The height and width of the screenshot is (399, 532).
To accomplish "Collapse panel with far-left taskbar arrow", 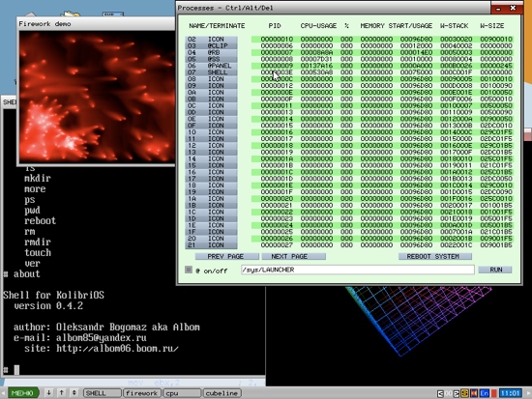I will click(x=3, y=393).
